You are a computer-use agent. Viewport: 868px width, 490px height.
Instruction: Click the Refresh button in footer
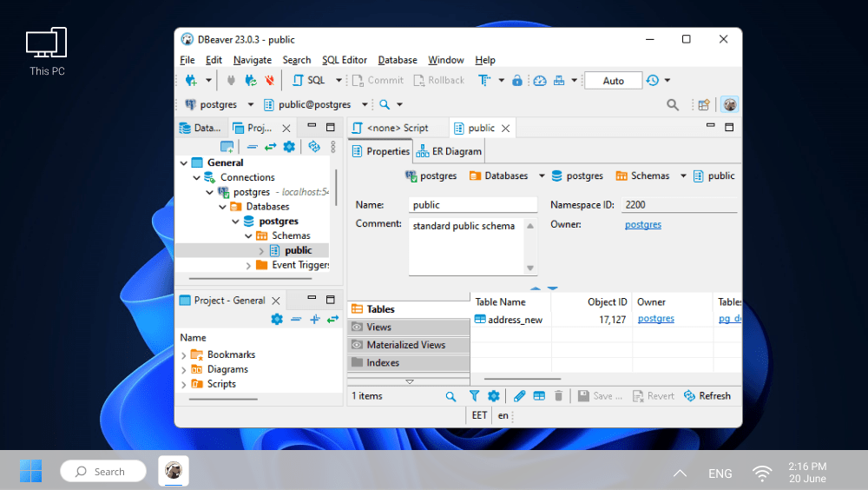[x=707, y=396]
